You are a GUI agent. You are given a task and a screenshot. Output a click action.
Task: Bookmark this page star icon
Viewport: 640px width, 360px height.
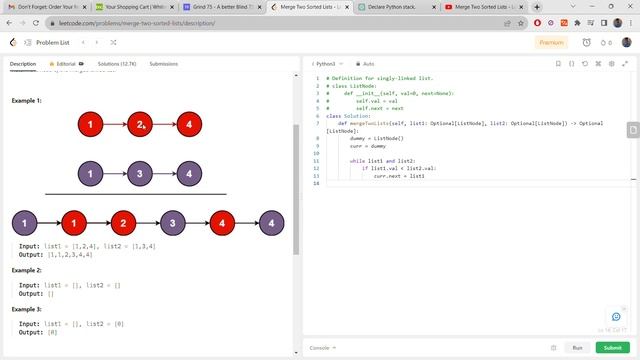[520, 23]
